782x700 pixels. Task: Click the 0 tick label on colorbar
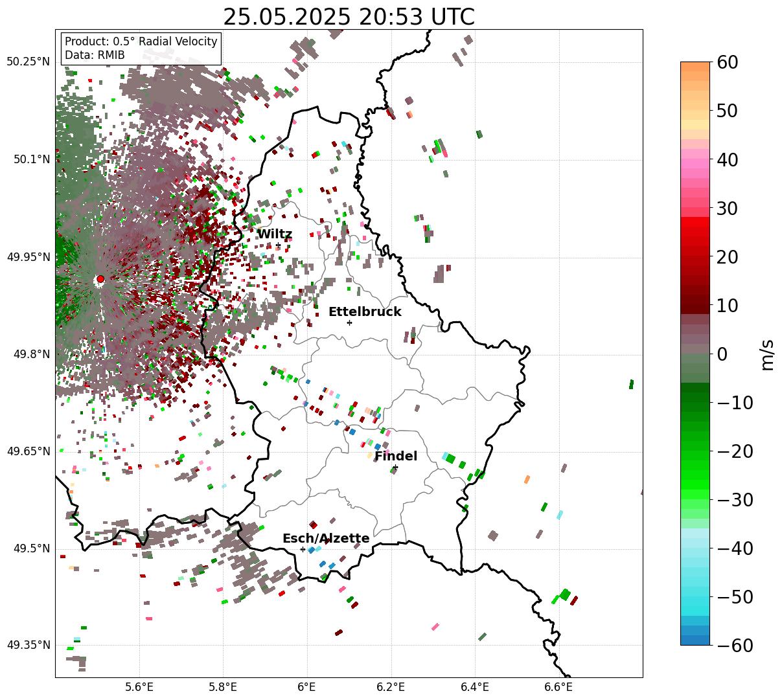pos(722,354)
